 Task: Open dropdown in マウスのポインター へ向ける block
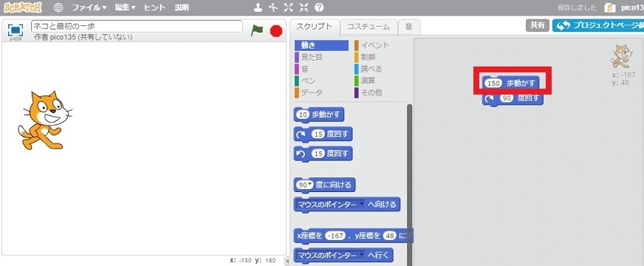[x=361, y=205]
